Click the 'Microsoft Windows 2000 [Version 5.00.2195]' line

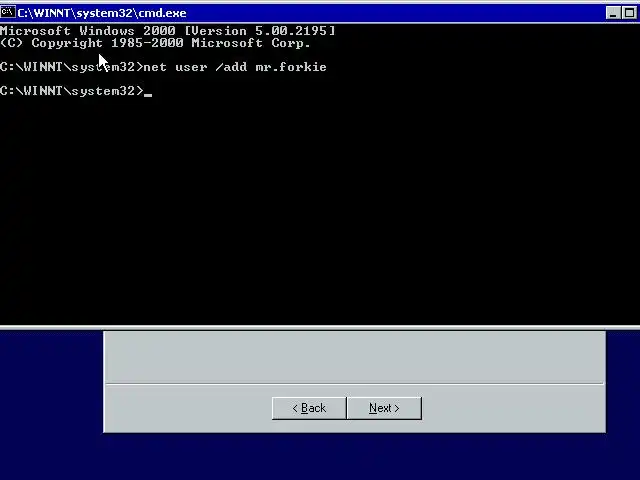pos(168,31)
